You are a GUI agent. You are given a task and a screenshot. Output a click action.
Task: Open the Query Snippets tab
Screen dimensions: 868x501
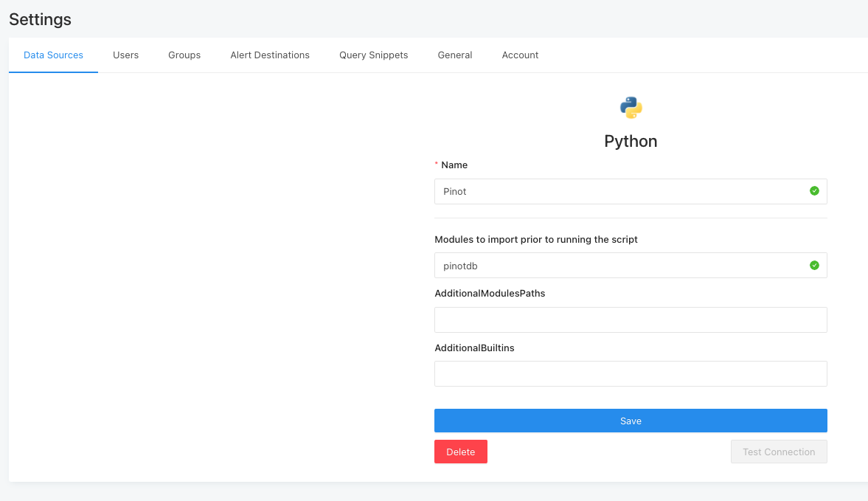[373, 55]
